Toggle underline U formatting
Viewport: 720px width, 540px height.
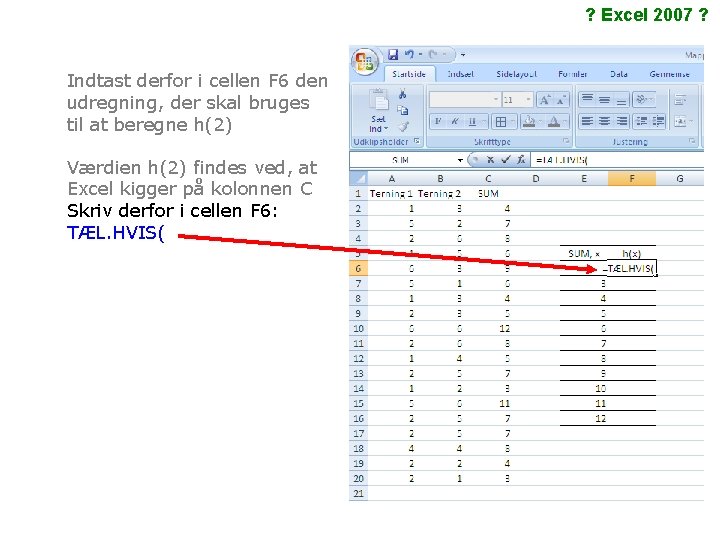(472, 122)
